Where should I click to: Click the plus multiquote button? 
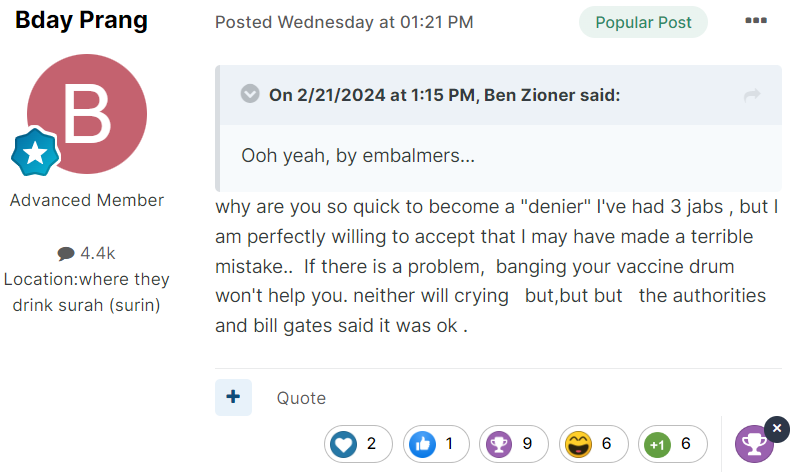click(x=234, y=397)
